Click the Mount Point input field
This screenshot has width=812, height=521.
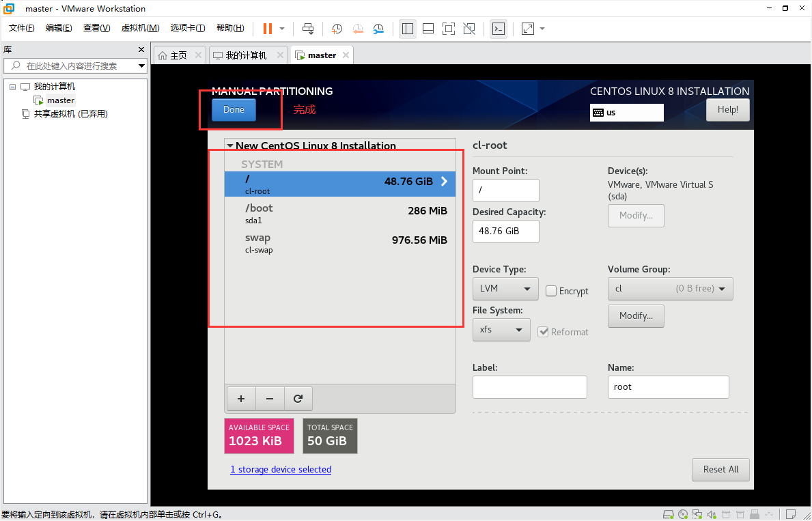[x=506, y=190]
